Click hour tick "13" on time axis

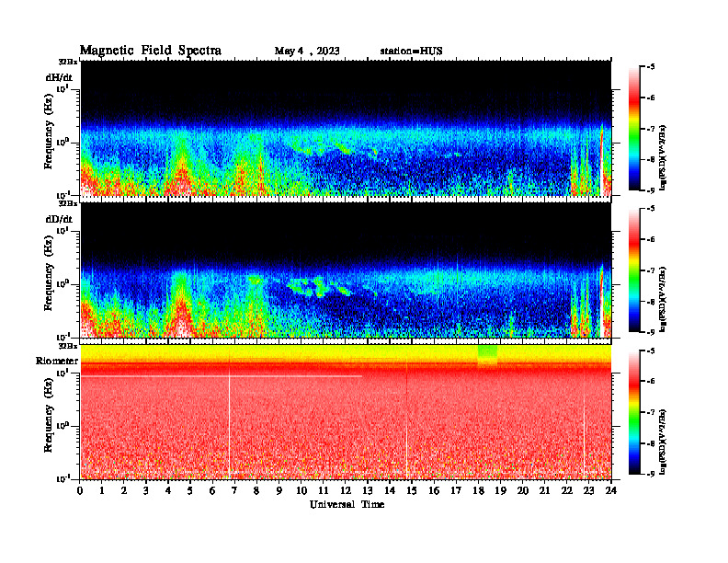[368, 490]
